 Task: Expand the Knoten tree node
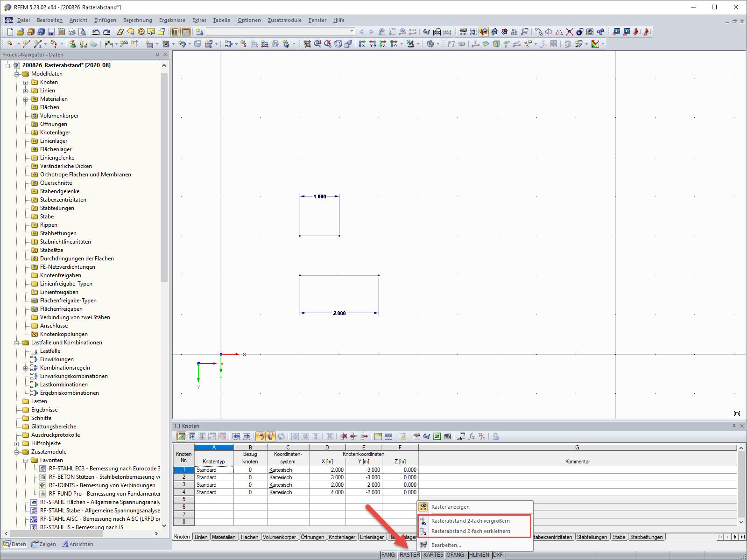tap(26, 82)
